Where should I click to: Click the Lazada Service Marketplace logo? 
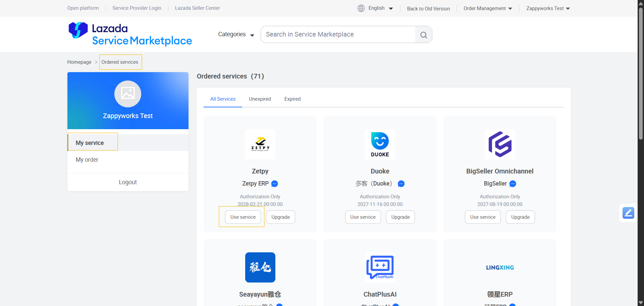(x=130, y=34)
